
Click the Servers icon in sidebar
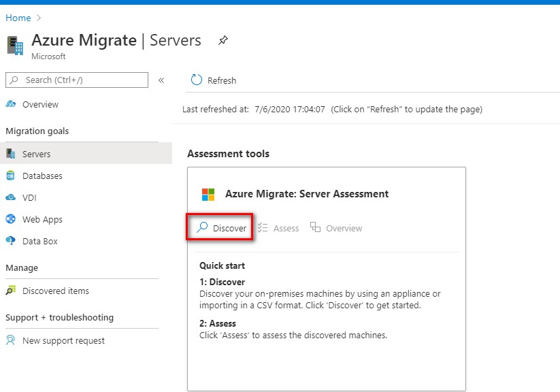[x=11, y=154]
